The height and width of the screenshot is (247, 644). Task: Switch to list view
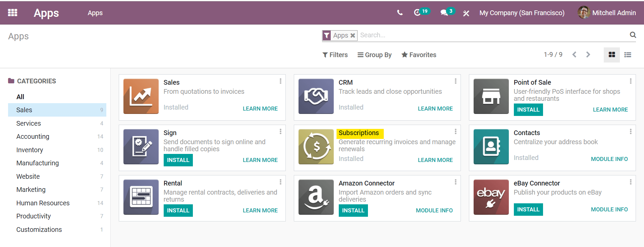pos(628,55)
